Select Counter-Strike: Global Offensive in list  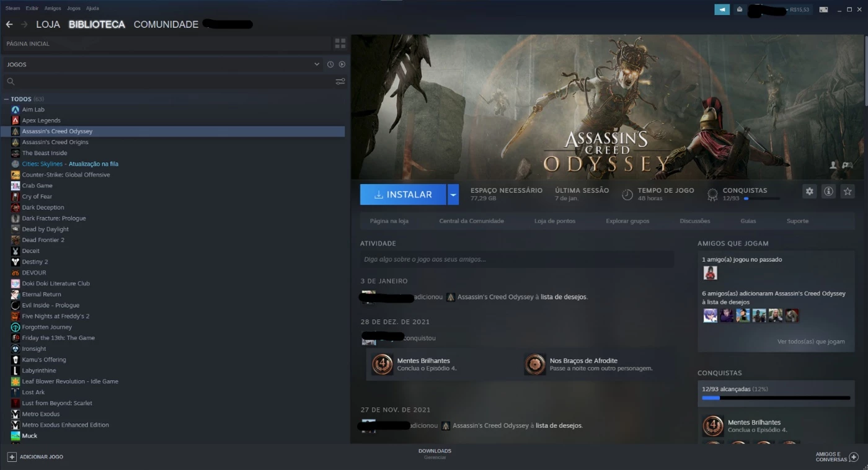coord(66,175)
